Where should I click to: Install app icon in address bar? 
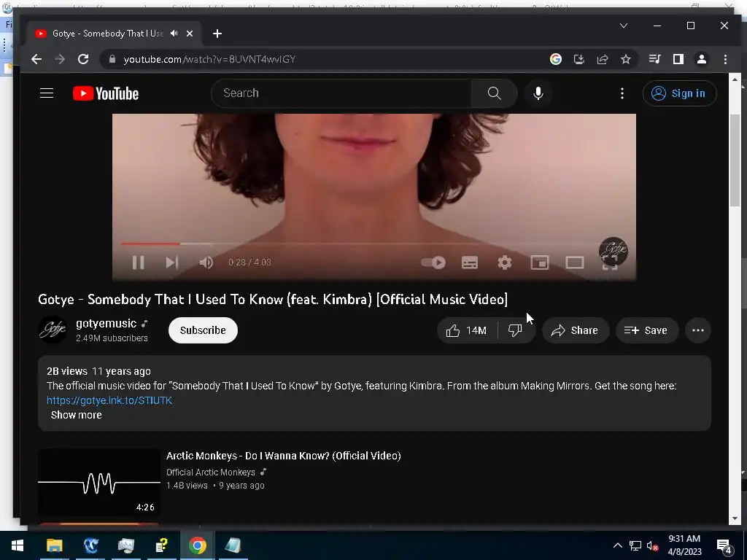click(578, 59)
